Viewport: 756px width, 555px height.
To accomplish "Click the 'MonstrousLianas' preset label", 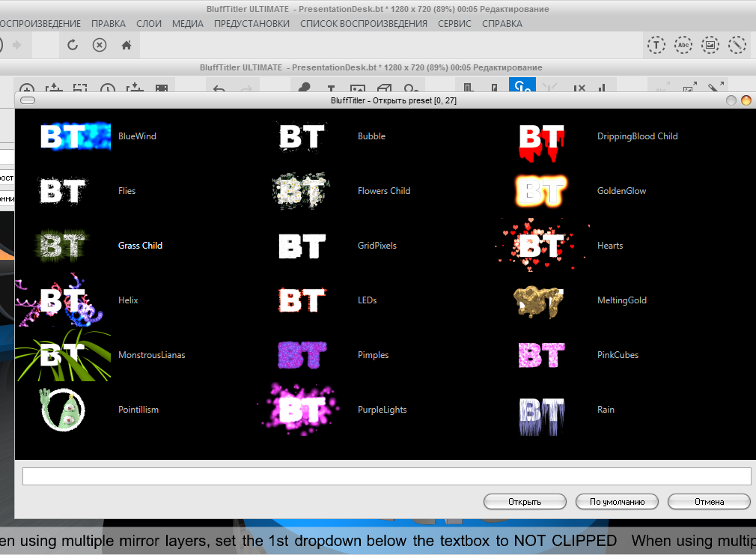I will [152, 355].
